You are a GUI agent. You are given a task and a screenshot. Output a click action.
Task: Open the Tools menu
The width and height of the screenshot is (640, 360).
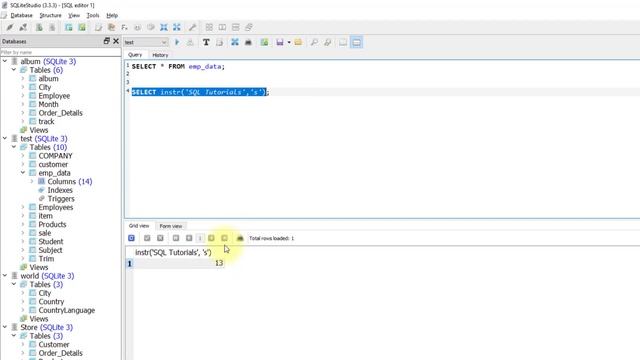point(93,16)
